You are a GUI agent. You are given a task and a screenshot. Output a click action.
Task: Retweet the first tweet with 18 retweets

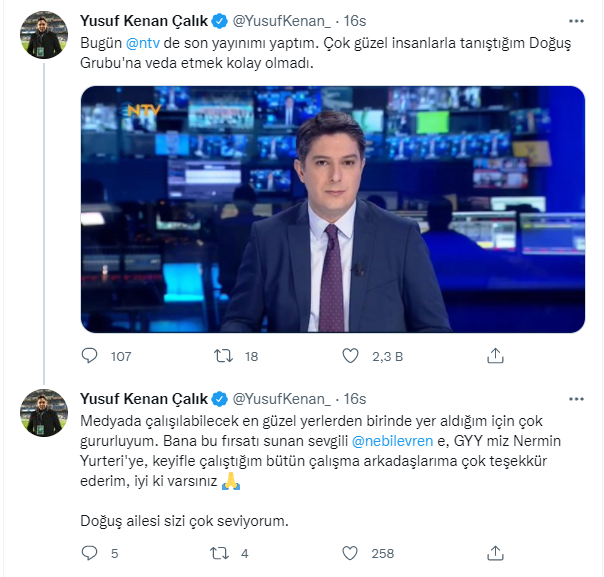pyautogui.click(x=223, y=356)
